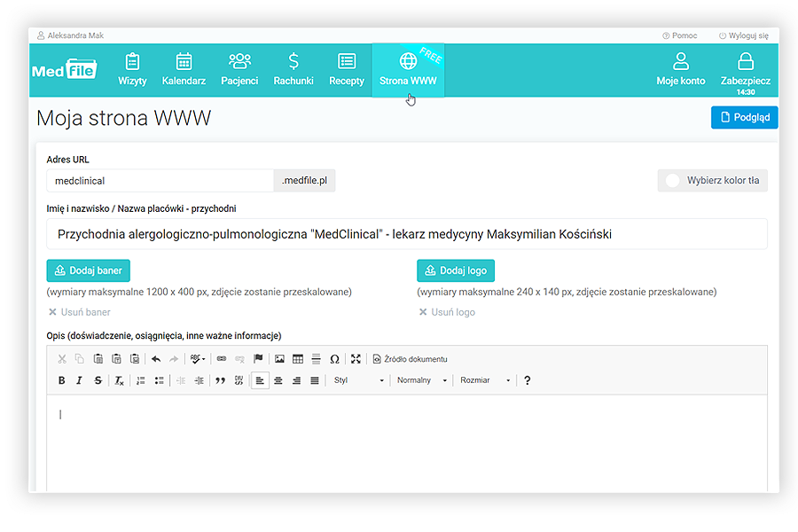
Task: Open the Moje konto menu item
Action: tap(681, 69)
